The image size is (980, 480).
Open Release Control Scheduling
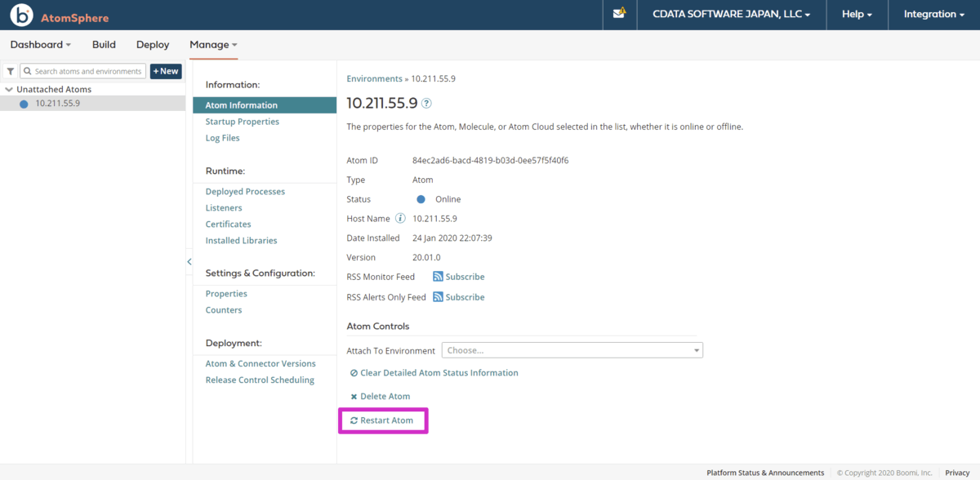pos(260,380)
